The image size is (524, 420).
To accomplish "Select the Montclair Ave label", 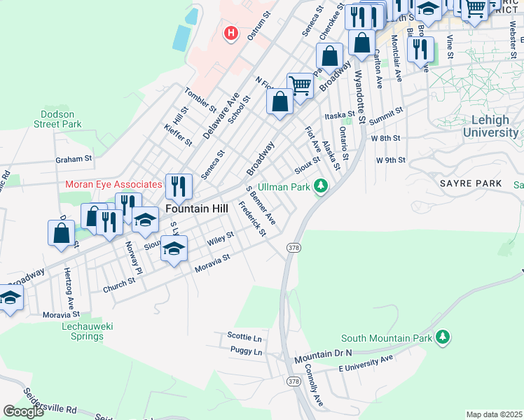I will [x=396, y=58].
